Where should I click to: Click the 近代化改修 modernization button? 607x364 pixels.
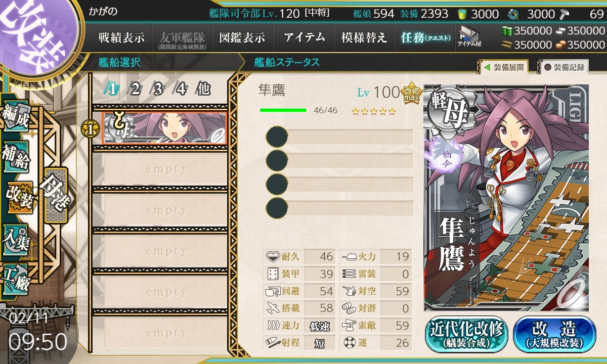467,334
